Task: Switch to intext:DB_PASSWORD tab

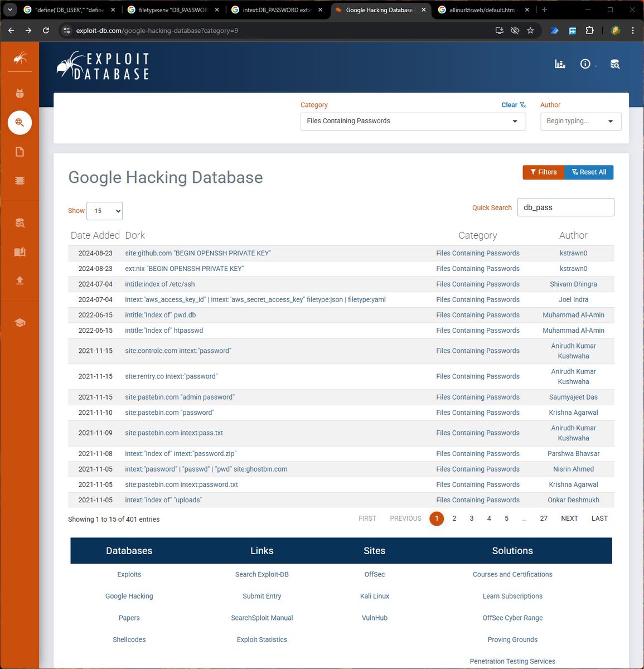Action: (x=276, y=10)
